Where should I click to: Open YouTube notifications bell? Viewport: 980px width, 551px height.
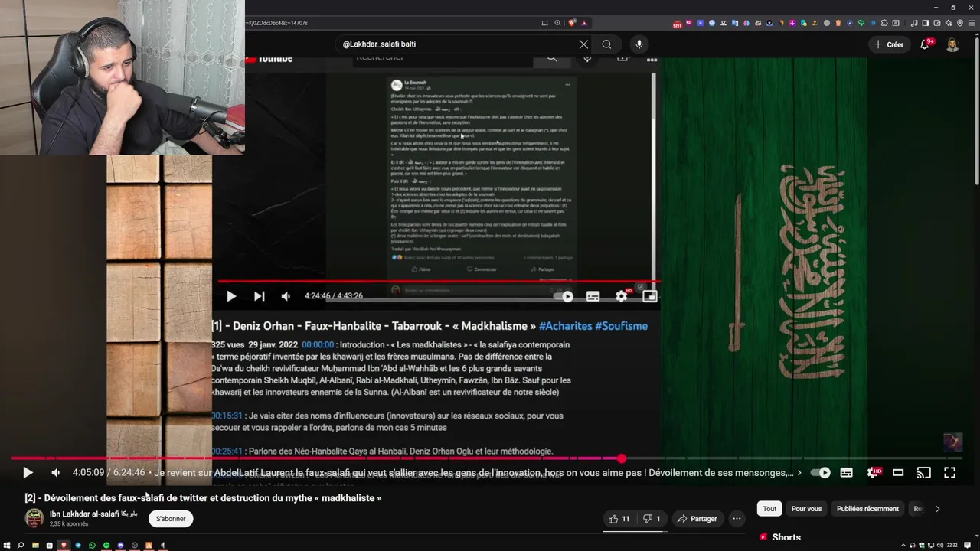coord(925,44)
